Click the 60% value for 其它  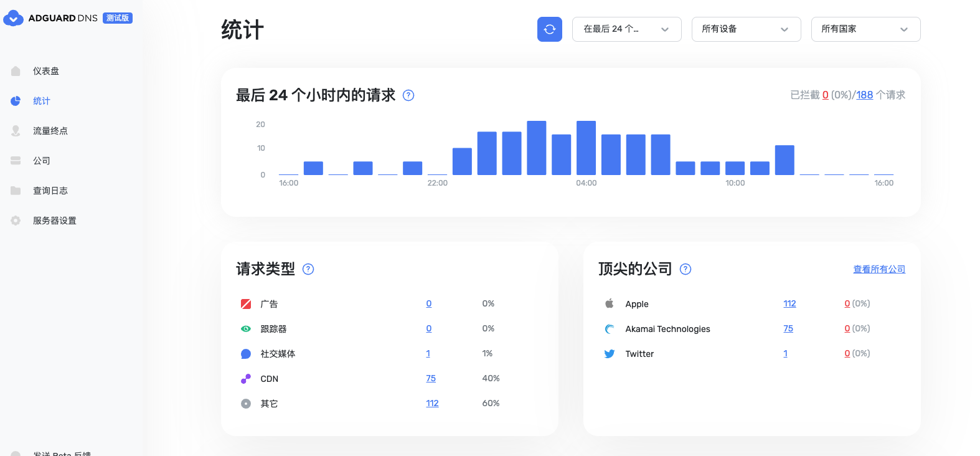(491, 403)
